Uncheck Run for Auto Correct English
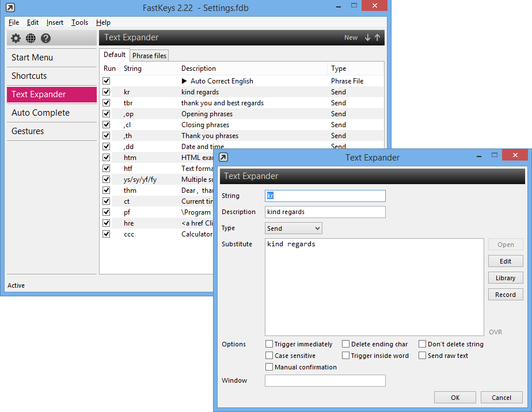The height and width of the screenshot is (412, 532). pyautogui.click(x=107, y=81)
